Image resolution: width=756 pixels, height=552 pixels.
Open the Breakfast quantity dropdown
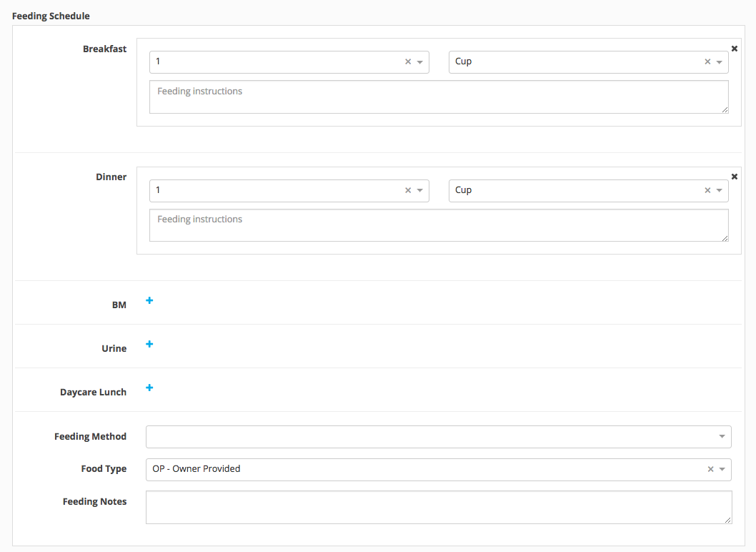coord(420,62)
